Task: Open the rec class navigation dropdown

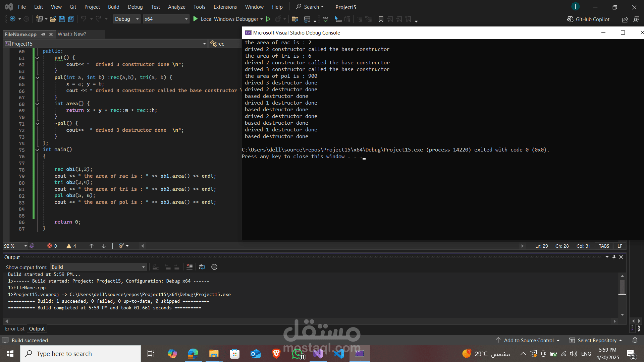Action: (225, 44)
